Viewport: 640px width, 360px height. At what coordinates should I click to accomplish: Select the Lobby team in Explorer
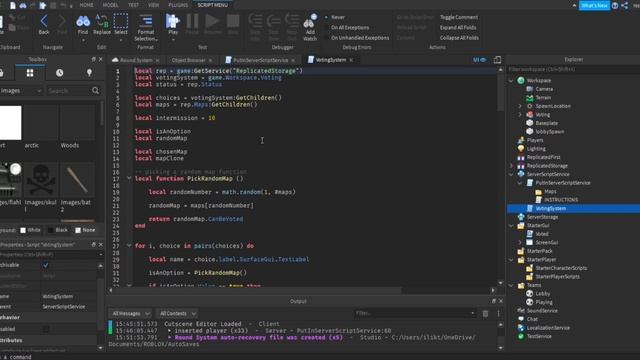tap(542, 293)
